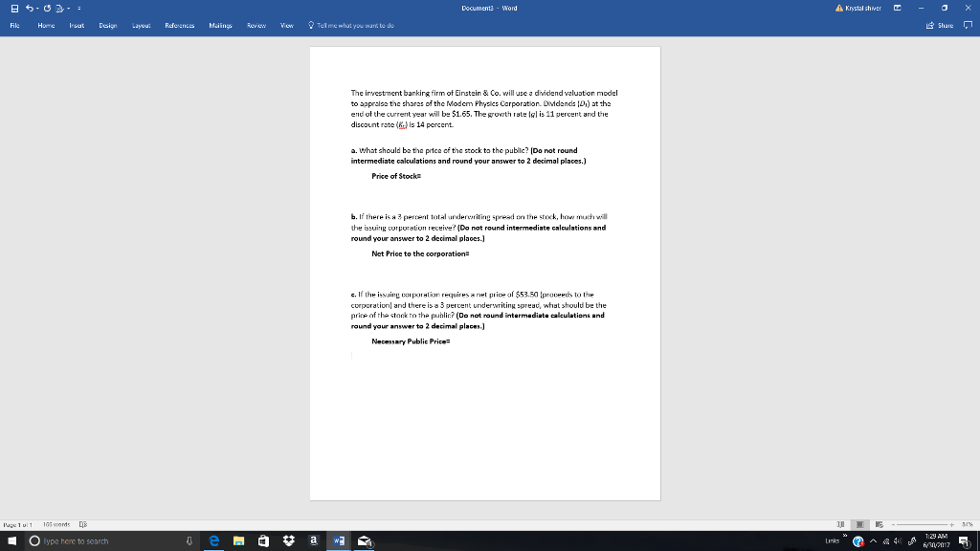The image size is (980, 551).
Task: Show hidden icons in the system tray
Action: [874, 540]
